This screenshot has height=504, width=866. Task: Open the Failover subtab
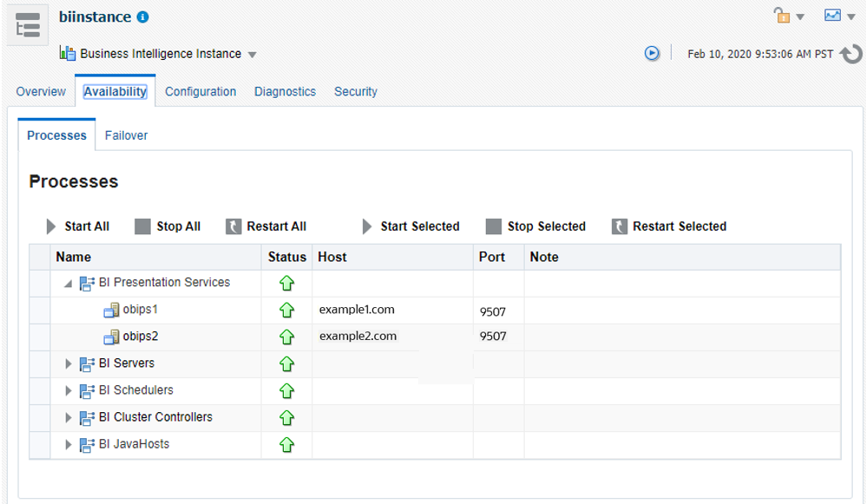126,135
